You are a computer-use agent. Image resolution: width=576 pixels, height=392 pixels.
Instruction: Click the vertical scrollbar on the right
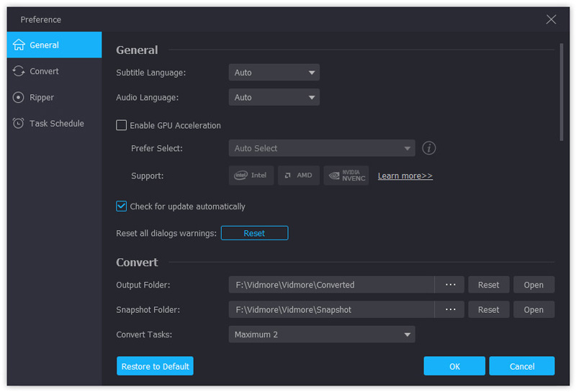click(562, 91)
